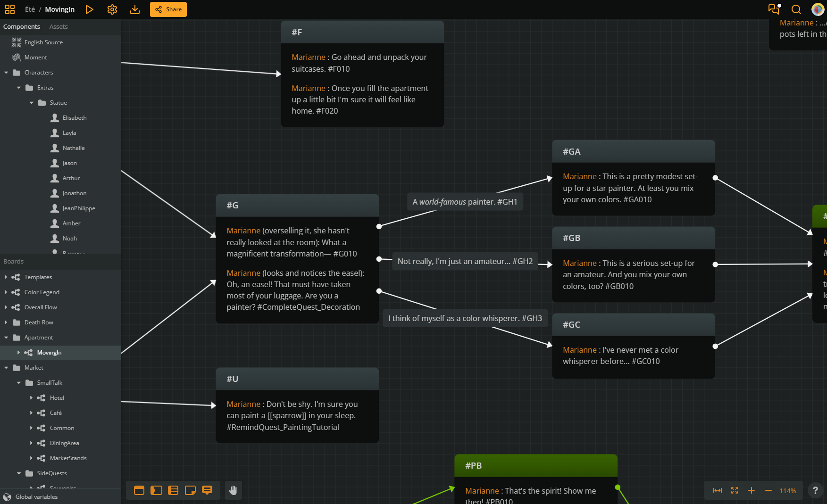Collapse the Apartment folder
This screenshot has height=504, width=827.
(x=6, y=338)
